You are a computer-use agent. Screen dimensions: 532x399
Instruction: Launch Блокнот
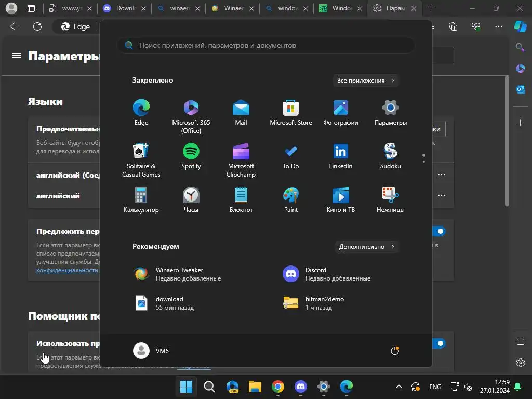pos(241,200)
